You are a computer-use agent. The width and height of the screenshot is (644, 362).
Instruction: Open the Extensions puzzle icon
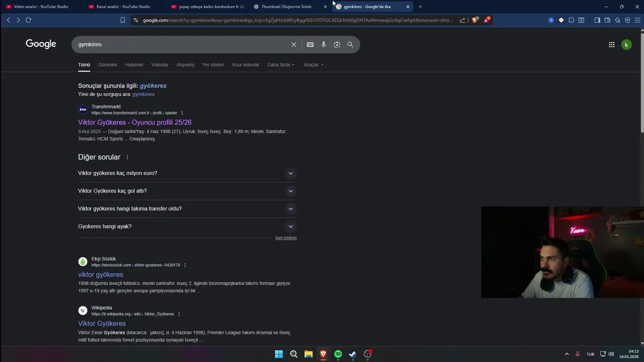click(572, 20)
